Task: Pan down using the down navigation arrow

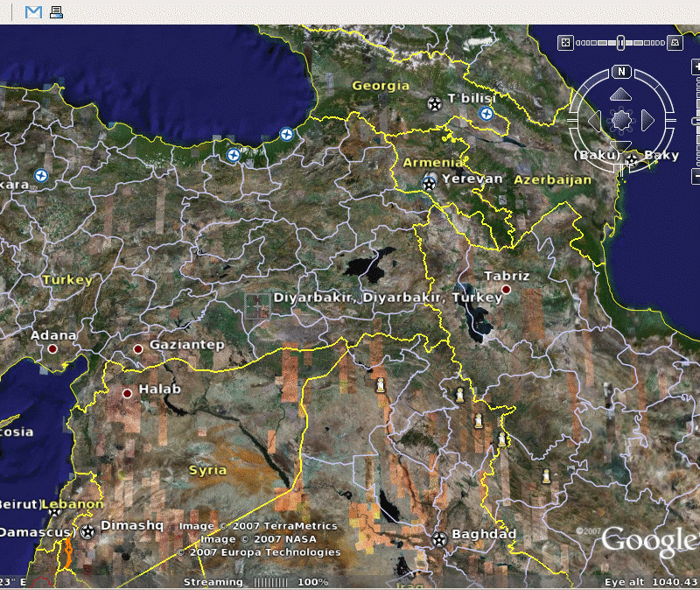Action: tap(620, 145)
